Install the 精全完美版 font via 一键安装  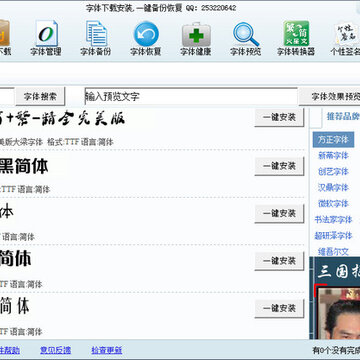pyautogui.click(x=279, y=118)
